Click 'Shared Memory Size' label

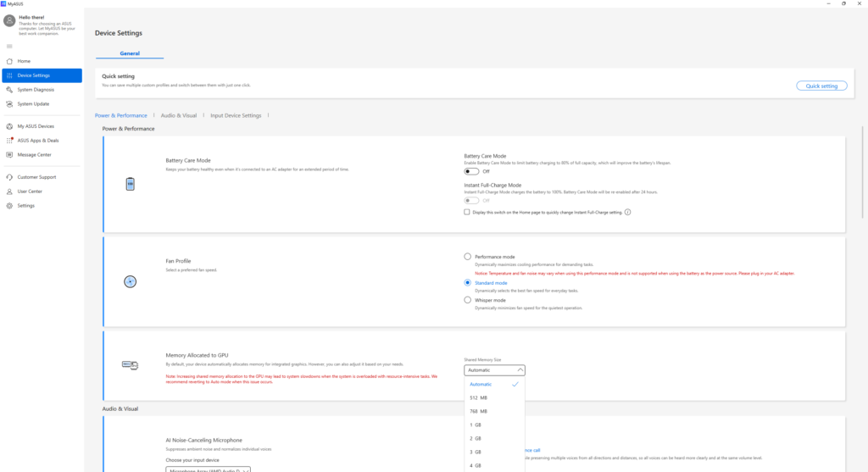click(482, 359)
